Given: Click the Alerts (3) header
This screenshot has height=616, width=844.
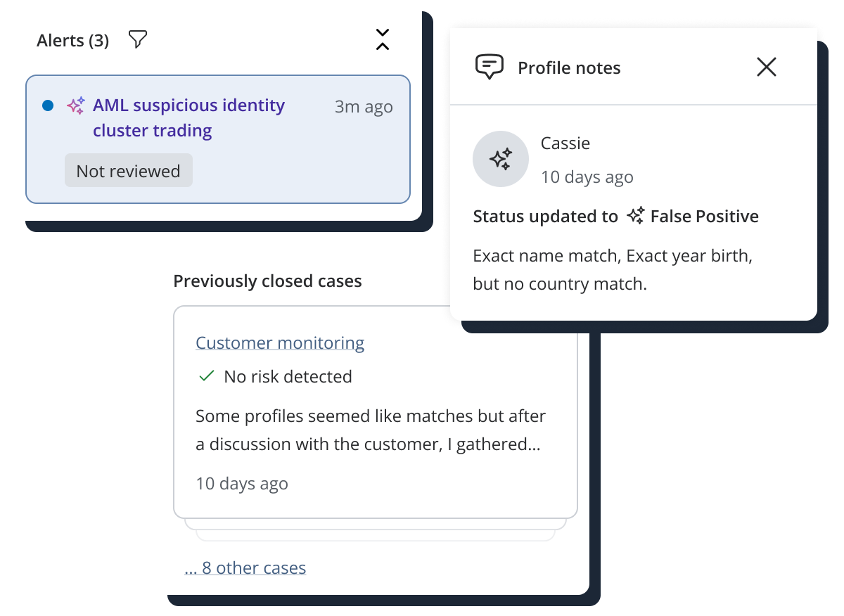Looking at the screenshot, I should point(73,41).
